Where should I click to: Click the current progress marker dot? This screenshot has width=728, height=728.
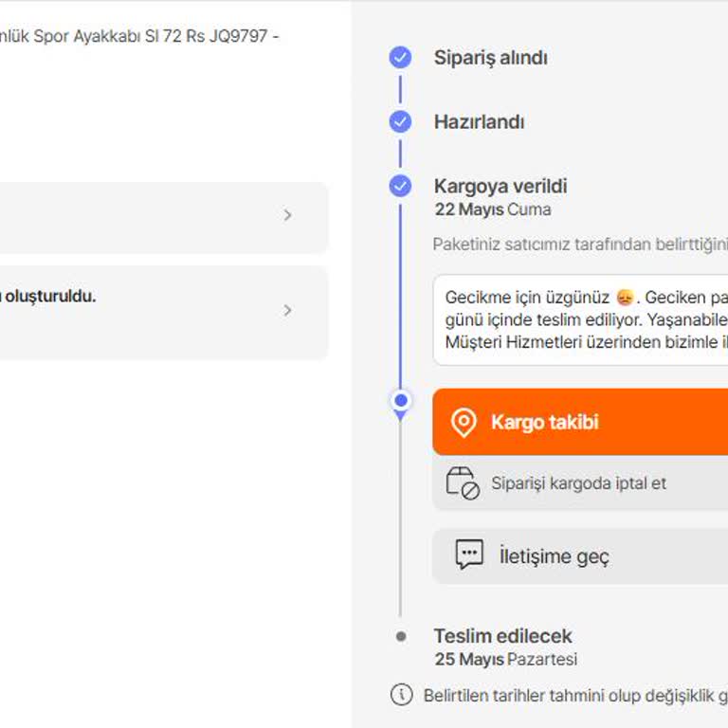point(401,400)
